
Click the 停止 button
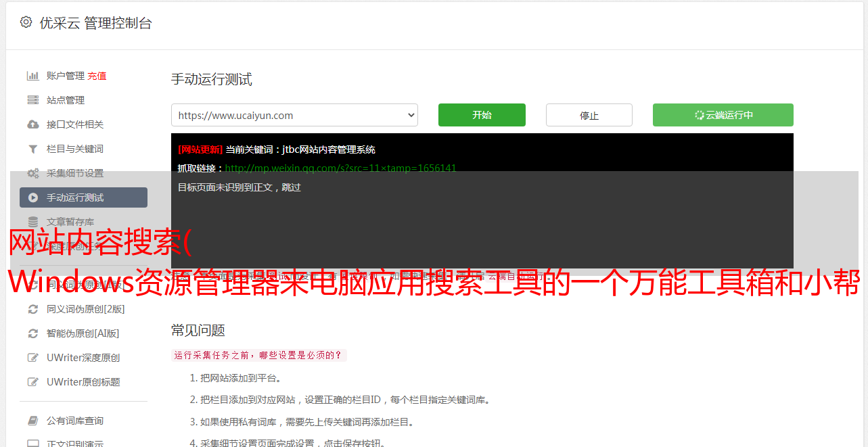click(x=589, y=115)
